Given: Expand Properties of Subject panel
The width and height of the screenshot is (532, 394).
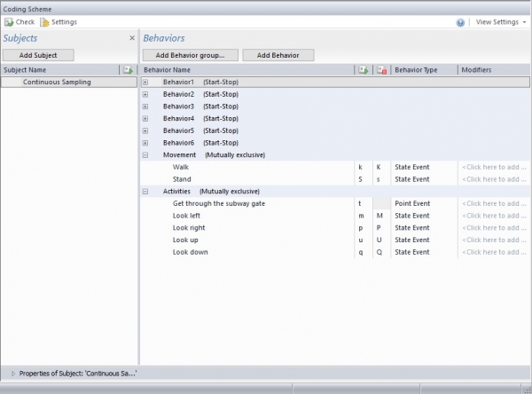Looking at the screenshot, I should point(13,374).
